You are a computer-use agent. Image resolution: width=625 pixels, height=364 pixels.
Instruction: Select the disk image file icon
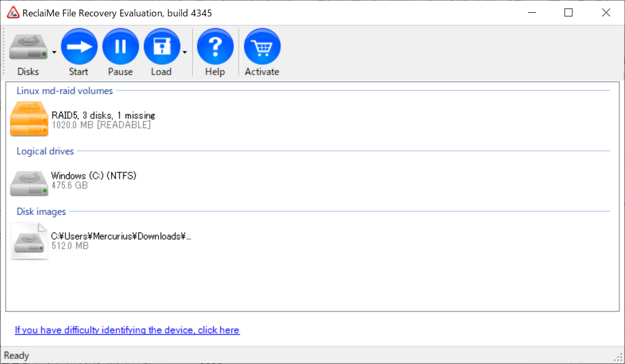point(29,241)
